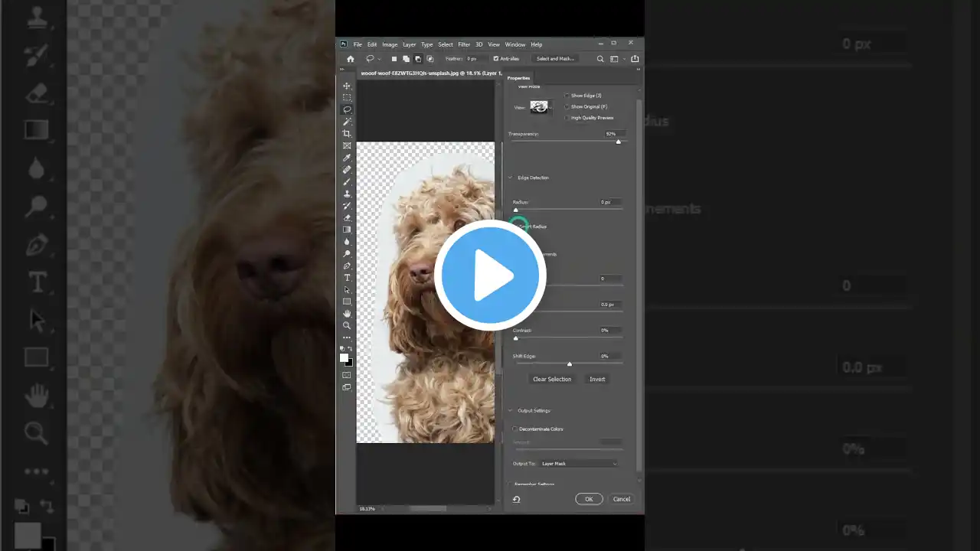Image resolution: width=980 pixels, height=551 pixels.
Task: Enable Show Original (P) checkbox
Action: [x=567, y=106]
